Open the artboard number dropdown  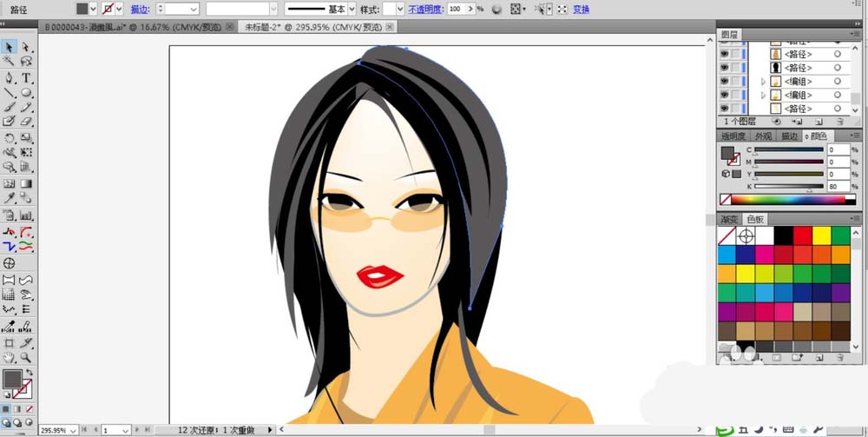(x=126, y=430)
